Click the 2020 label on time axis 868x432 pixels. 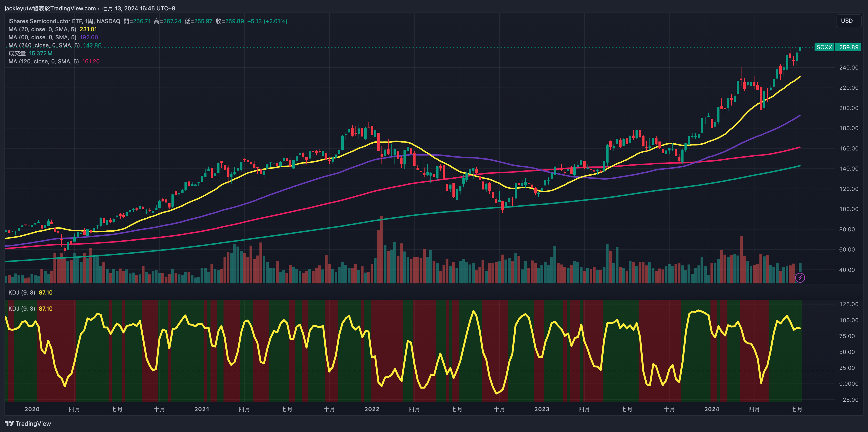coord(32,409)
